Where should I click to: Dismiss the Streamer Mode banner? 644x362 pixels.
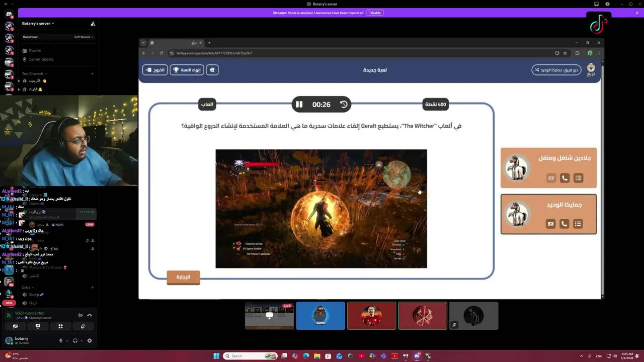(637, 13)
